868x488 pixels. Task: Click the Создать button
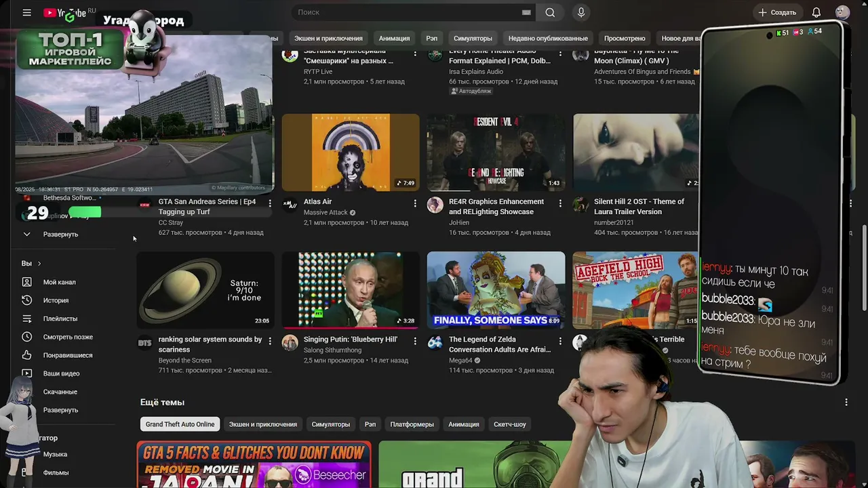click(x=776, y=12)
